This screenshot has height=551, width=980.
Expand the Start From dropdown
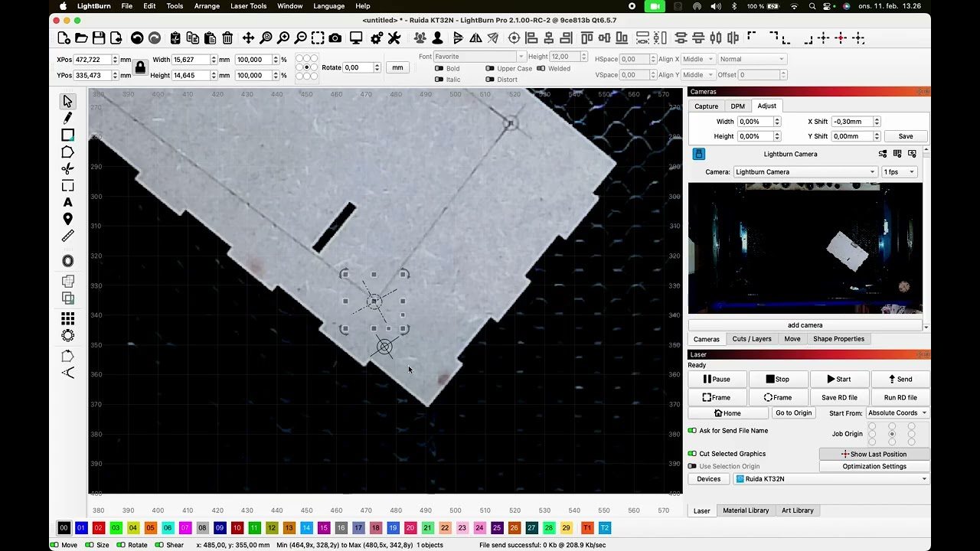tap(896, 413)
